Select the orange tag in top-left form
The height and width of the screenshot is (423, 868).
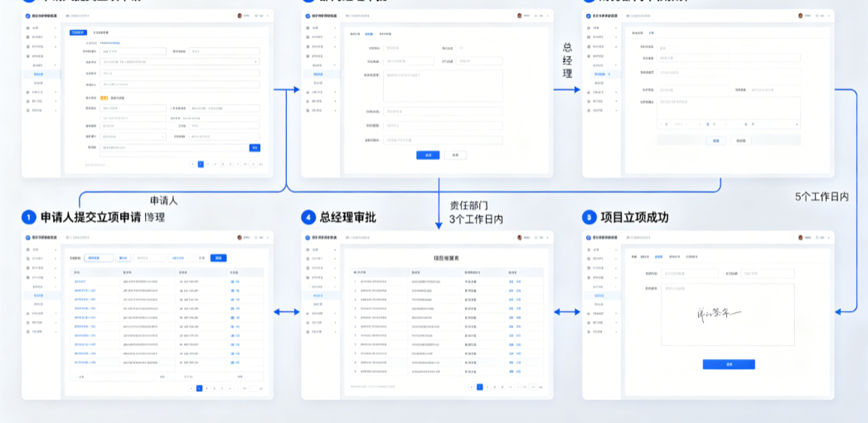click(x=104, y=98)
